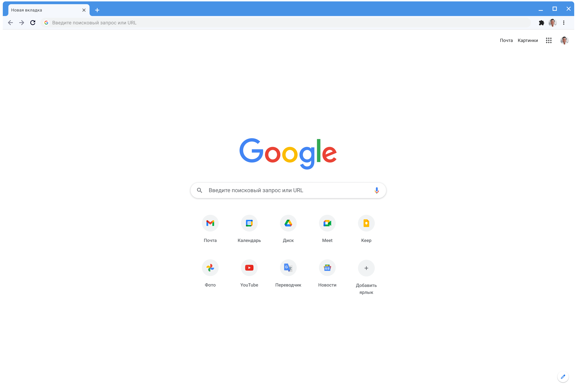This screenshot has height=392, width=577.
Task: Open YouTube shortcut
Action: 249,267
